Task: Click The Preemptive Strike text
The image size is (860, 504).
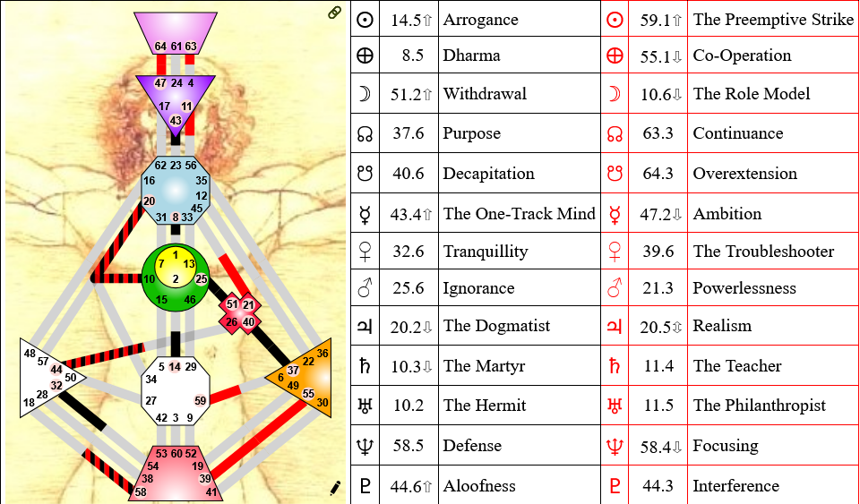Action: [x=773, y=20]
